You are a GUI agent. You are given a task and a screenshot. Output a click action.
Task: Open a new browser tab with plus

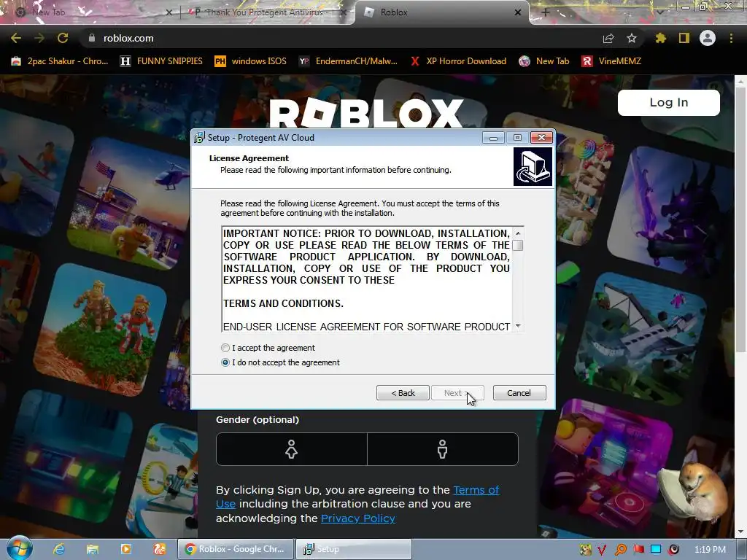[546, 12]
